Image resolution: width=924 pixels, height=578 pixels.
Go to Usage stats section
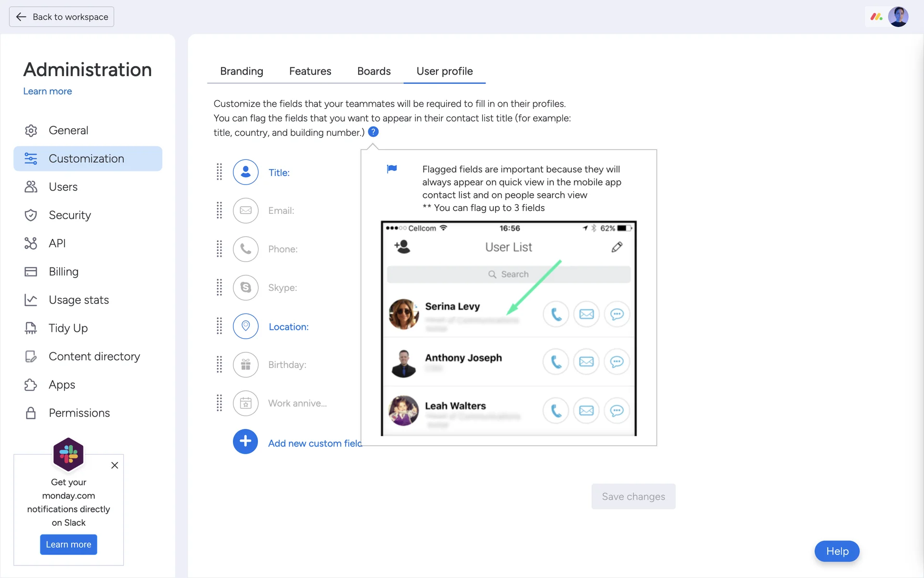coord(78,300)
